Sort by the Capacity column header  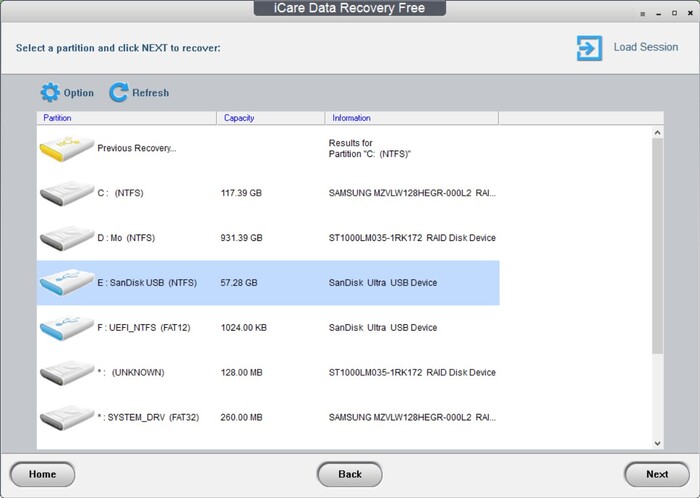pyautogui.click(x=271, y=118)
